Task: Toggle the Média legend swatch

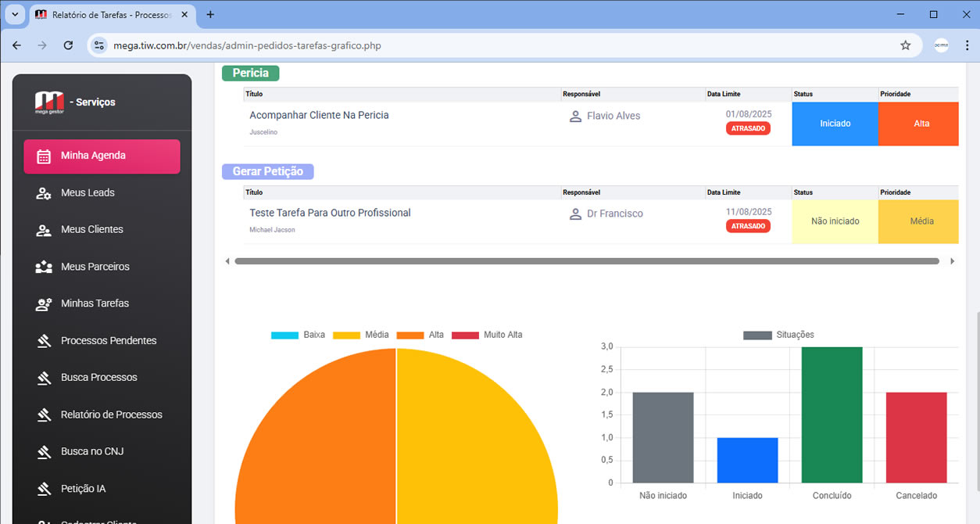Action: (x=346, y=336)
